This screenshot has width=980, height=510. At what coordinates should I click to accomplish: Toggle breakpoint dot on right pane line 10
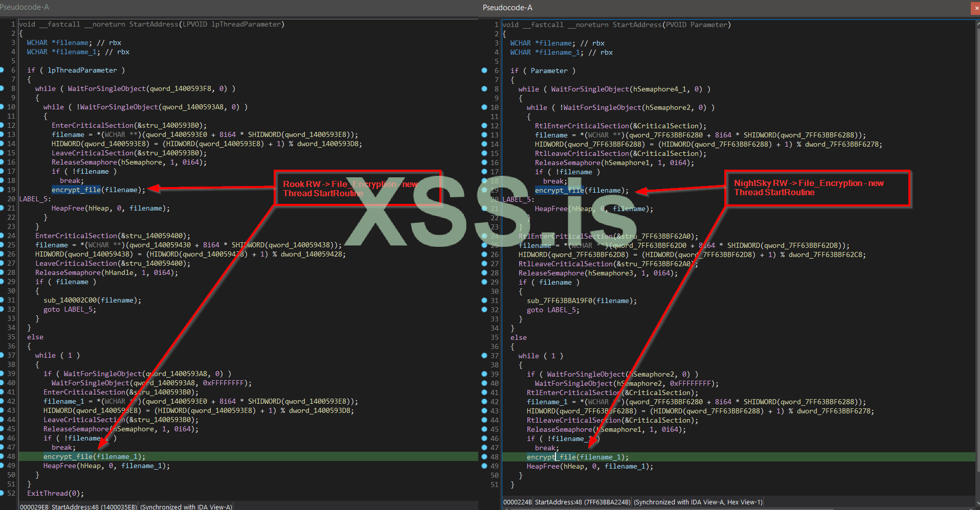484,107
